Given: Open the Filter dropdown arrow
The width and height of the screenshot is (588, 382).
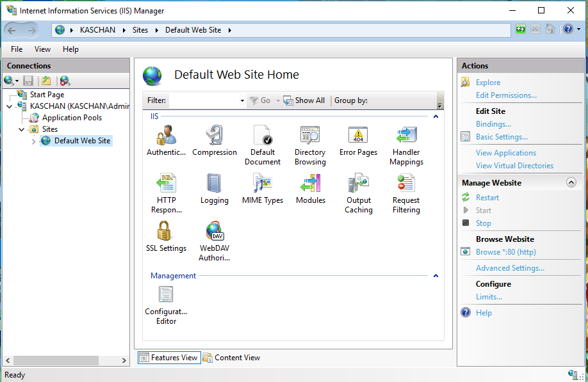Looking at the screenshot, I should click(x=242, y=101).
